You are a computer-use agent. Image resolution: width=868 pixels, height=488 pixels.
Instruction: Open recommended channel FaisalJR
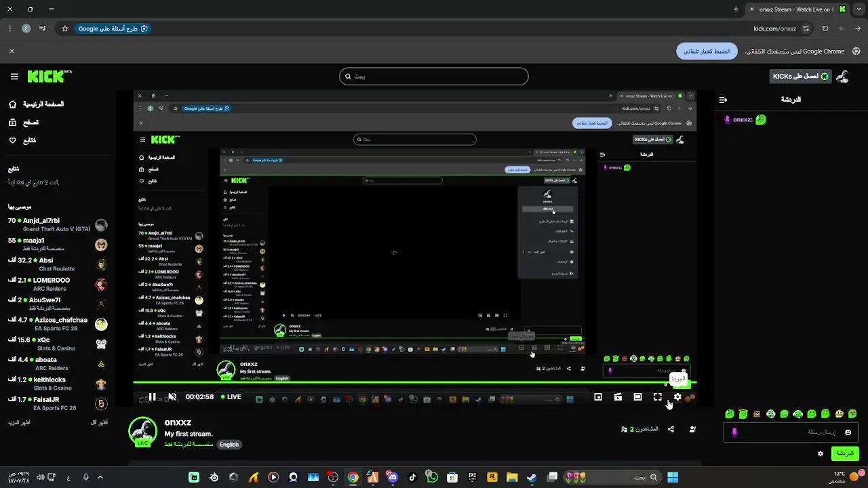click(58, 403)
